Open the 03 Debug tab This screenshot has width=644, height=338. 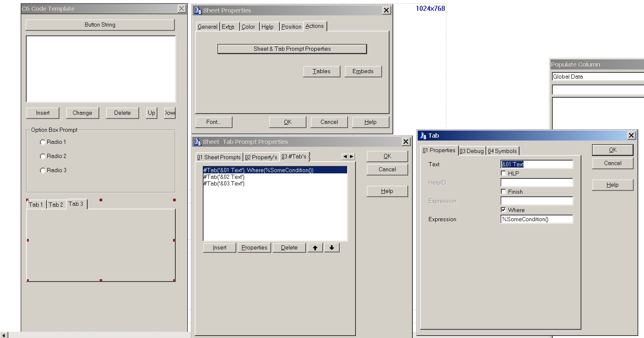472,151
